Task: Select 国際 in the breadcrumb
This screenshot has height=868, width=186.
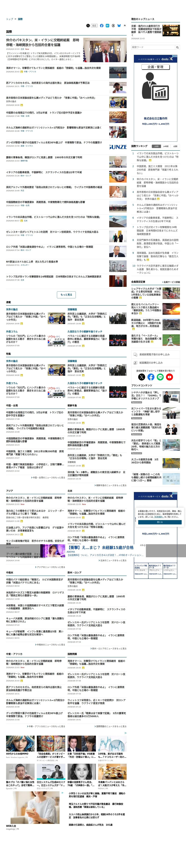Action: tap(20, 19)
